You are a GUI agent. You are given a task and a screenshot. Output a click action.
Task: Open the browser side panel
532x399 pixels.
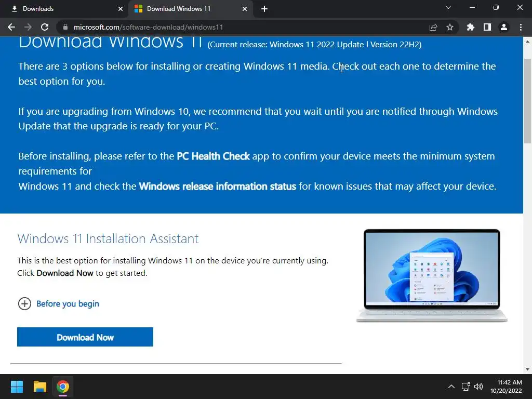(487, 27)
